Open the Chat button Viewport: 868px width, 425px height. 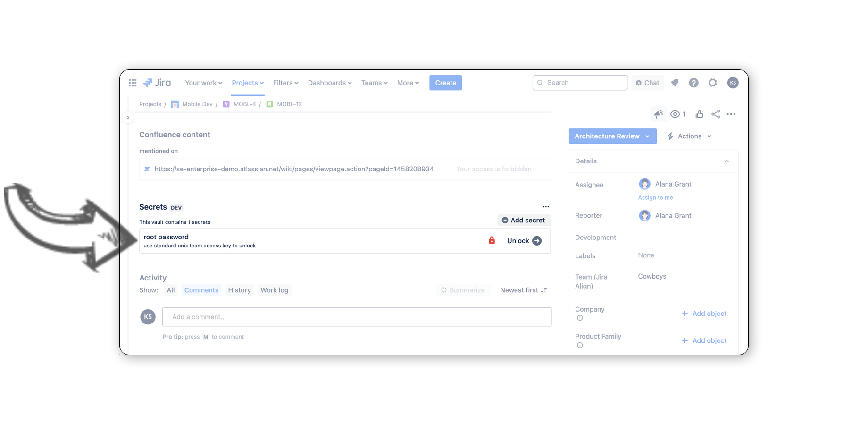[648, 83]
